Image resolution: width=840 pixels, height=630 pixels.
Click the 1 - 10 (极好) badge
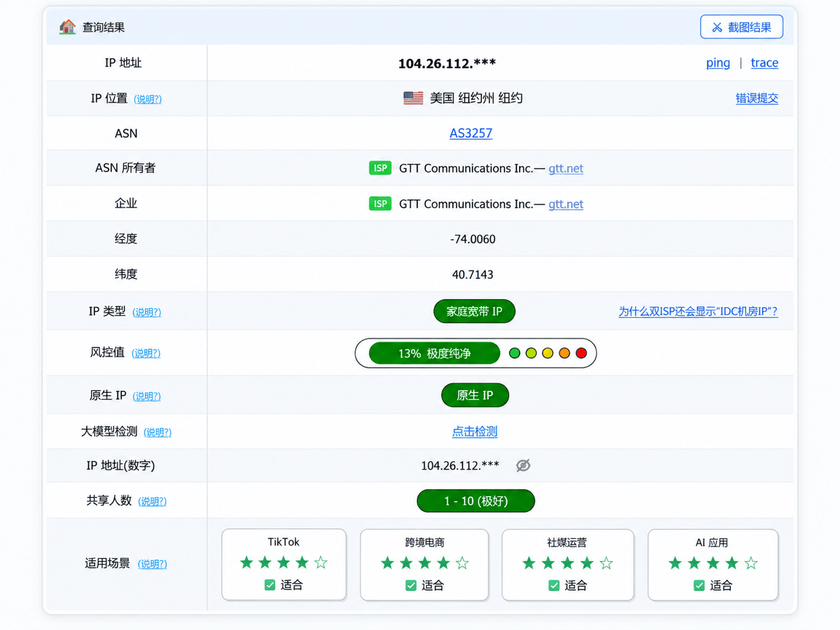(x=476, y=501)
